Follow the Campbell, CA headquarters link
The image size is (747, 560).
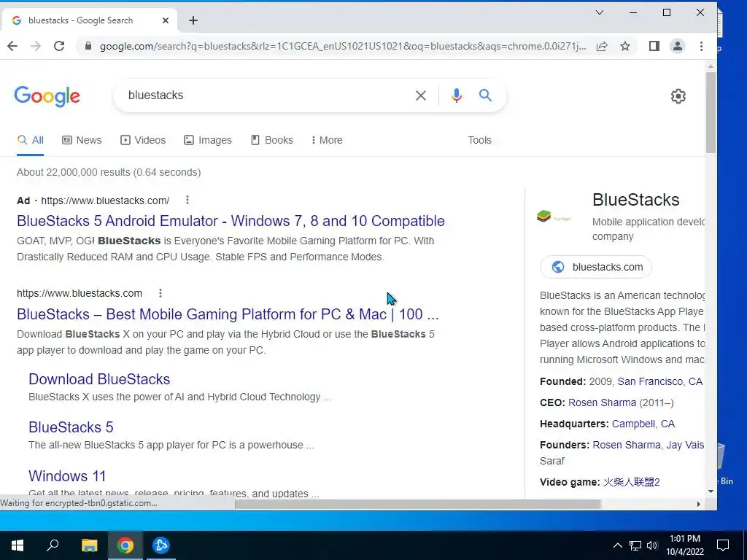point(643,424)
